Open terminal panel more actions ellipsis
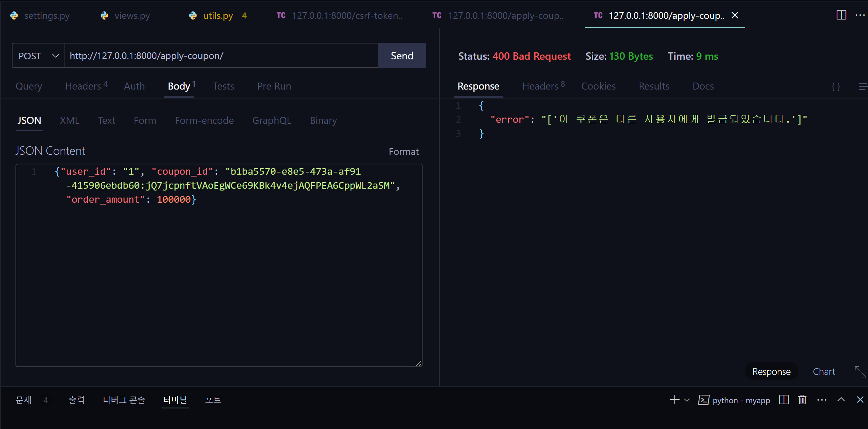The image size is (868, 429). pos(822,400)
